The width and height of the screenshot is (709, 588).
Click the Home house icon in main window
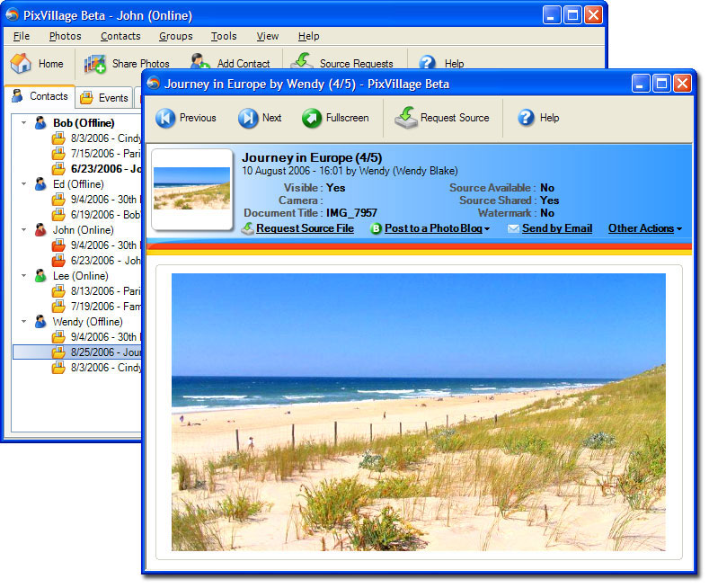(x=21, y=63)
